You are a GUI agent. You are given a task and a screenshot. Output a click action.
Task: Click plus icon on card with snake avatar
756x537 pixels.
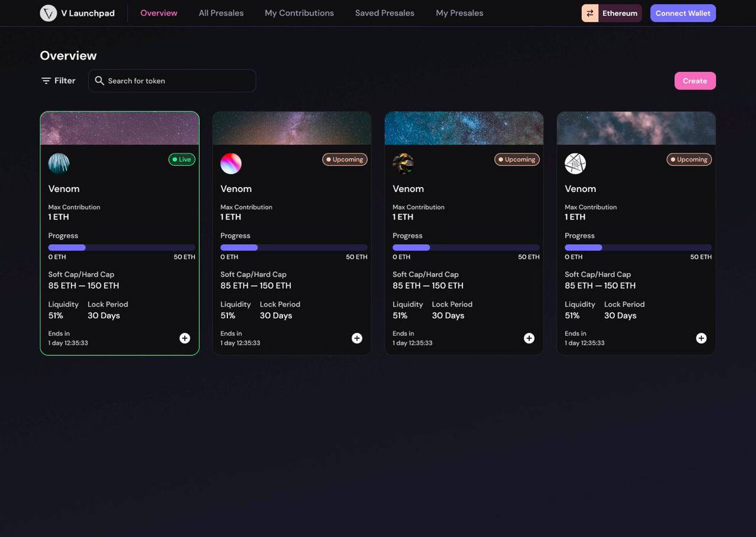[529, 338]
